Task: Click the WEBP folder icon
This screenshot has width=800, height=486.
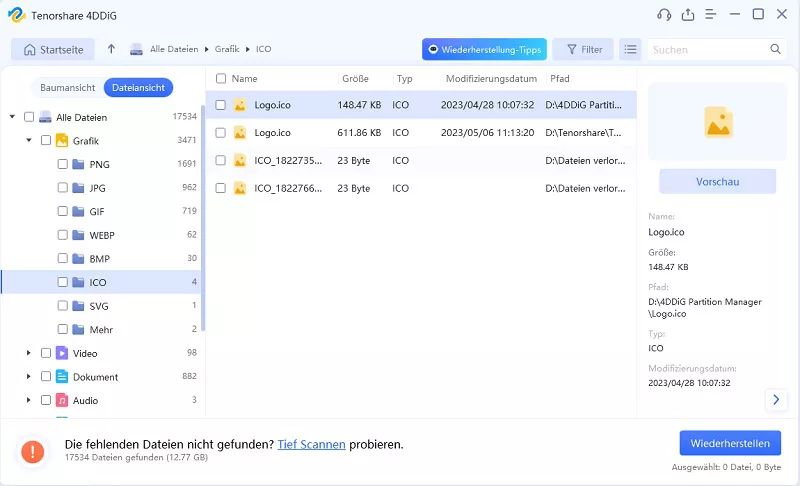Action: coord(78,235)
